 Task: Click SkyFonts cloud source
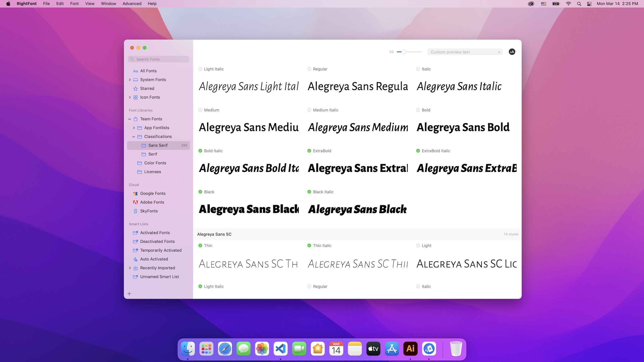[x=149, y=211]
